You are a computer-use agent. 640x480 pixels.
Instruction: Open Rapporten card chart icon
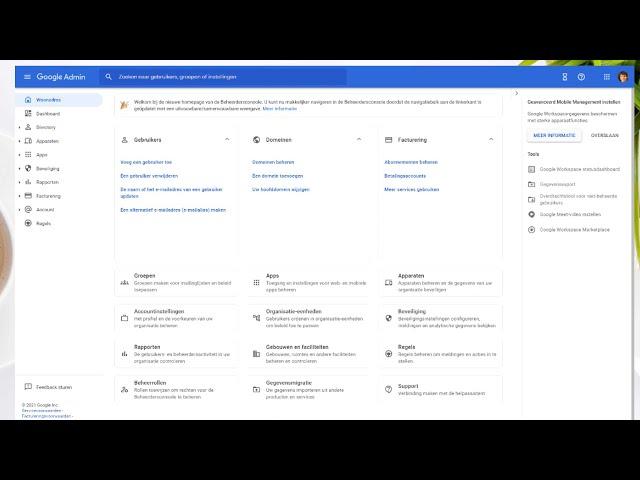pos(124,354)
